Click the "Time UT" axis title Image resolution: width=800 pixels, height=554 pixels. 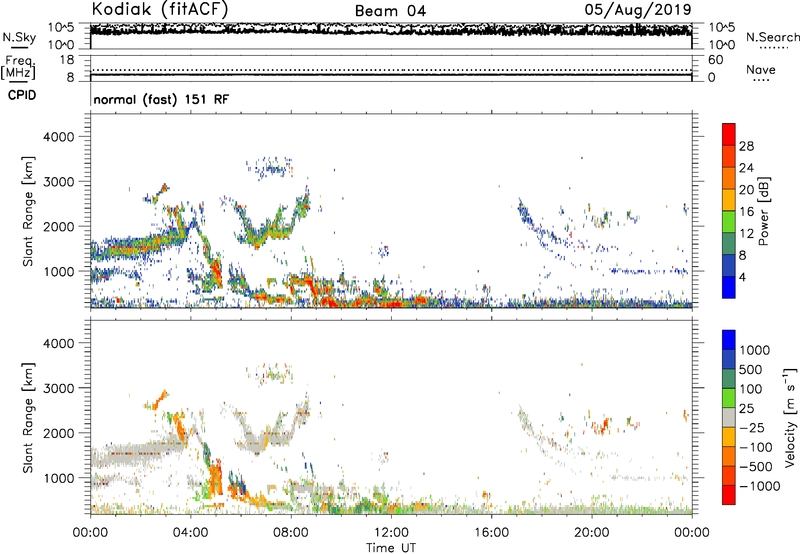point(391,548)
